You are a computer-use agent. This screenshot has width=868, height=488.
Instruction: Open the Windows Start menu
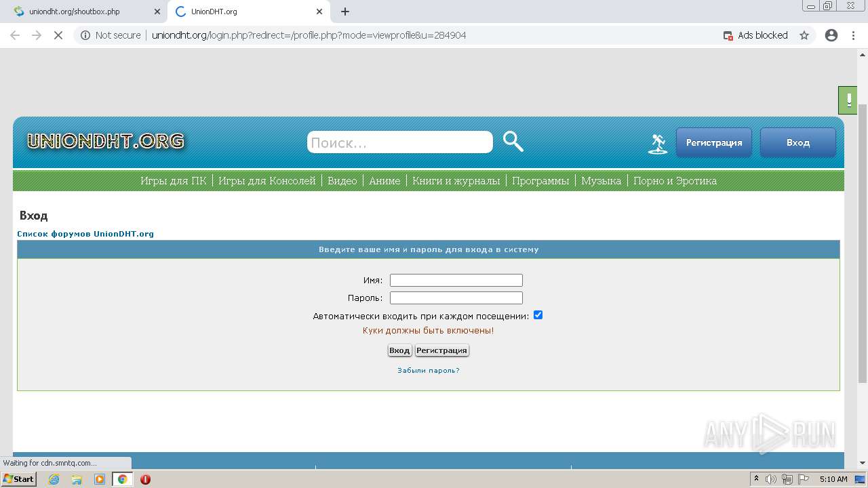[x=18, y=479]
